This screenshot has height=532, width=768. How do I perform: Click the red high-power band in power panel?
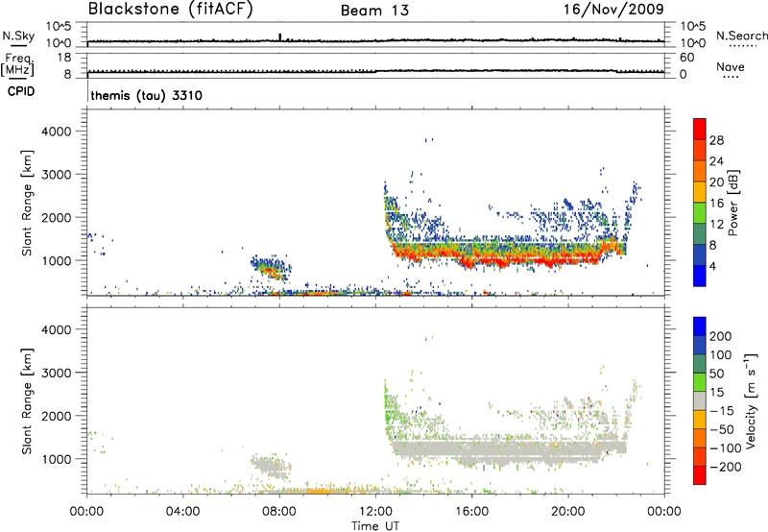click(505, 255)
